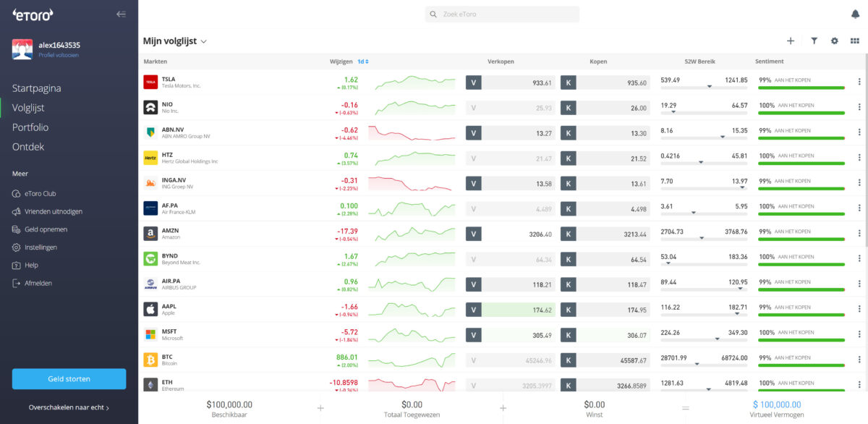Click the Beyond Meat logo icon
Image resolution: width=868 pixels, height=424 pixels.
coord(150,259)
